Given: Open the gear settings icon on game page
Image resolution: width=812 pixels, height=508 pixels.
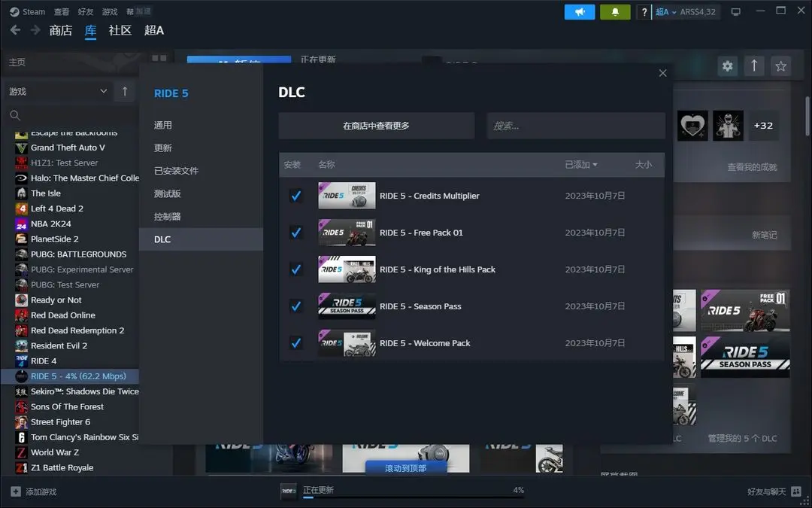Looking at the screenshot, I should pos(728,65).
